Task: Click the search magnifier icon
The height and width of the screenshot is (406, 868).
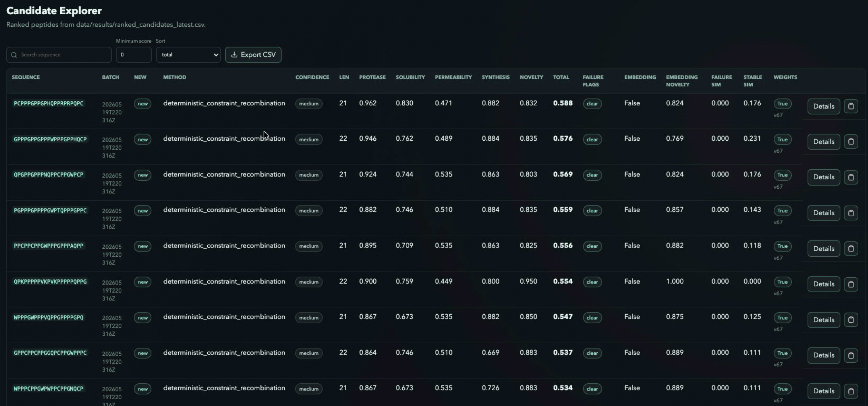Action: click(x=14, y=54)
